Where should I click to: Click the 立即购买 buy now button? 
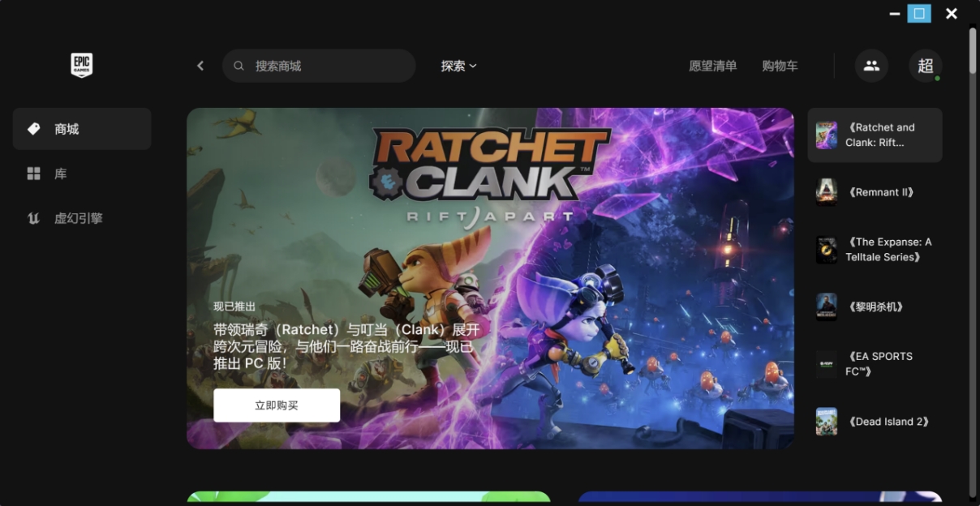click(x=277, y=405)
